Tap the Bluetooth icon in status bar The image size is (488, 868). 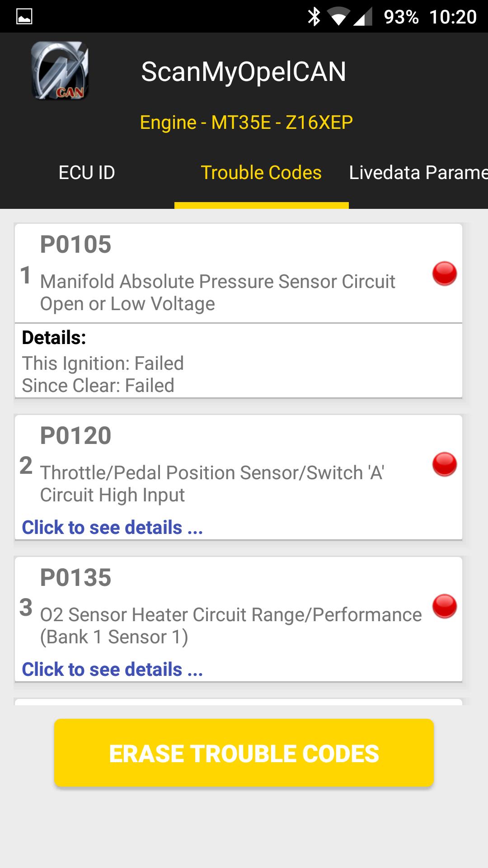(314, 17)
